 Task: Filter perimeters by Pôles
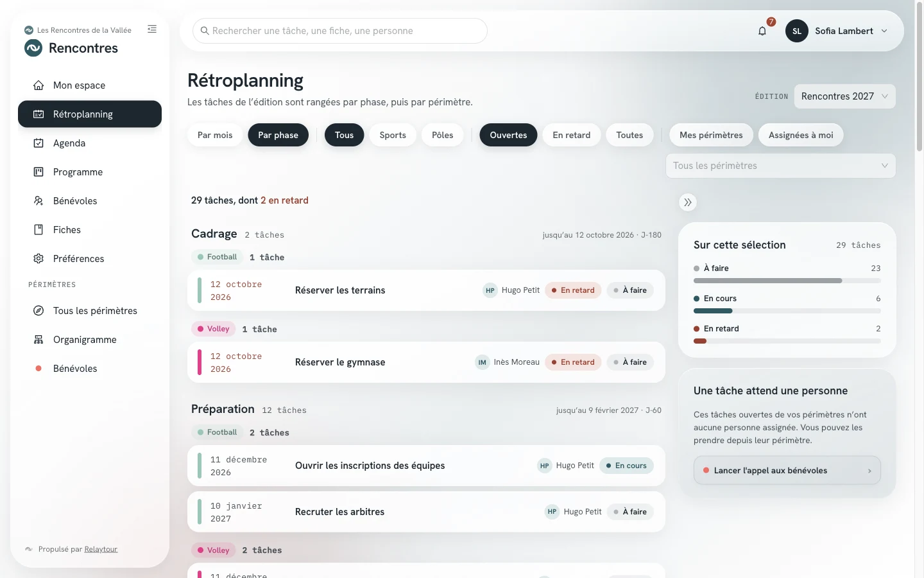pyautogui.click(x=443, y=135)
